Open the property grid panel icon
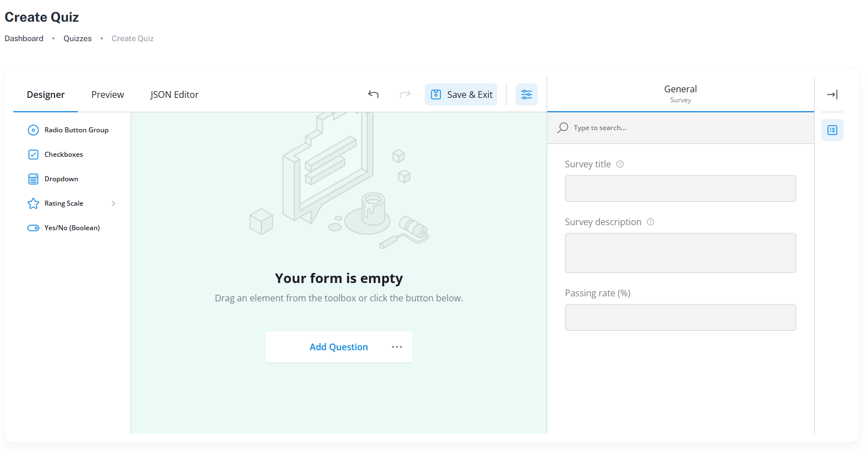Viewport: 868px width, 452px height. [x=832, y=130]
